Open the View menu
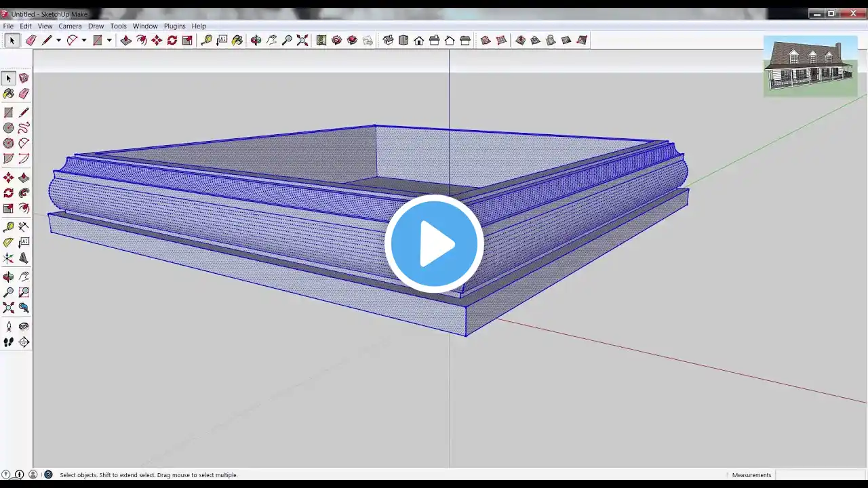This screenshot has width=868, height=488. 45,26
